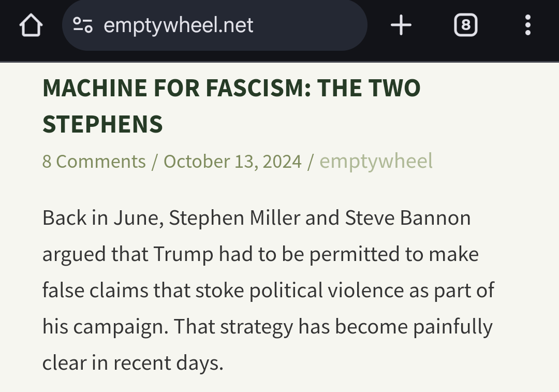This screenshot has width=559, height=392.
Task: Open a new tab with plus icon
Action: (401, 25)
